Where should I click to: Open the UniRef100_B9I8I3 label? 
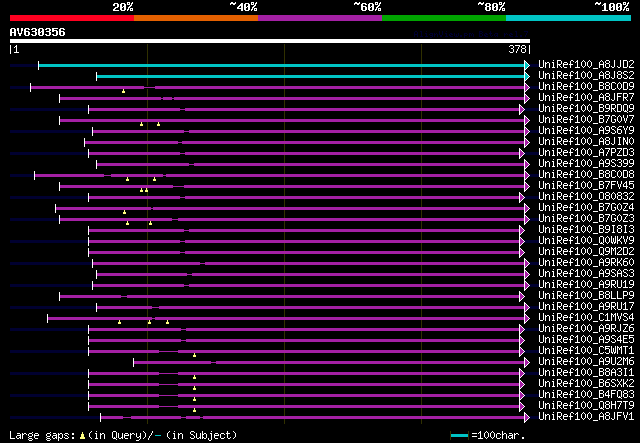586,230
